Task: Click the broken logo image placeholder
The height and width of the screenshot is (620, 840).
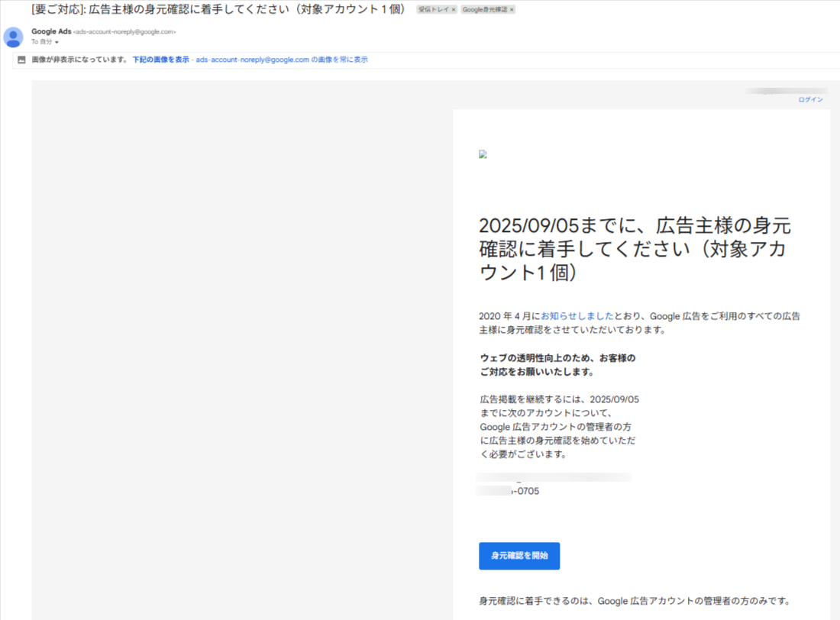Action: [x=483, y=154]
